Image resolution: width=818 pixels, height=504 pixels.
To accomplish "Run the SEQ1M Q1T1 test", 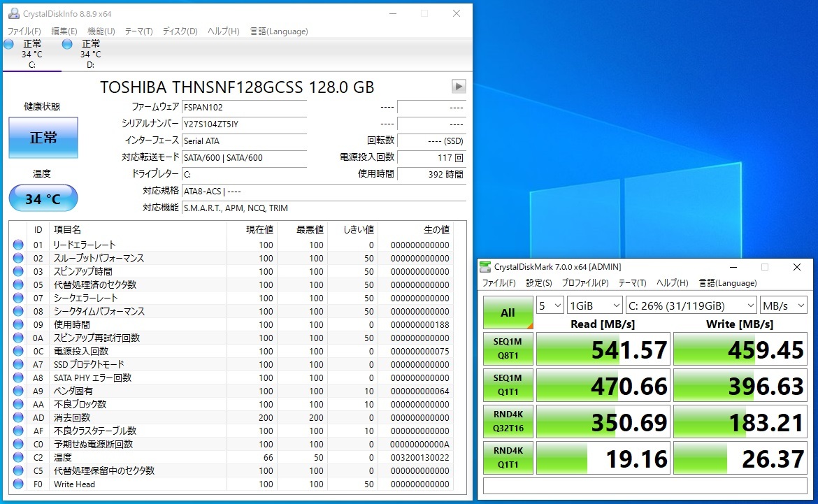I will pyautogui.click(x=508, y=384).
